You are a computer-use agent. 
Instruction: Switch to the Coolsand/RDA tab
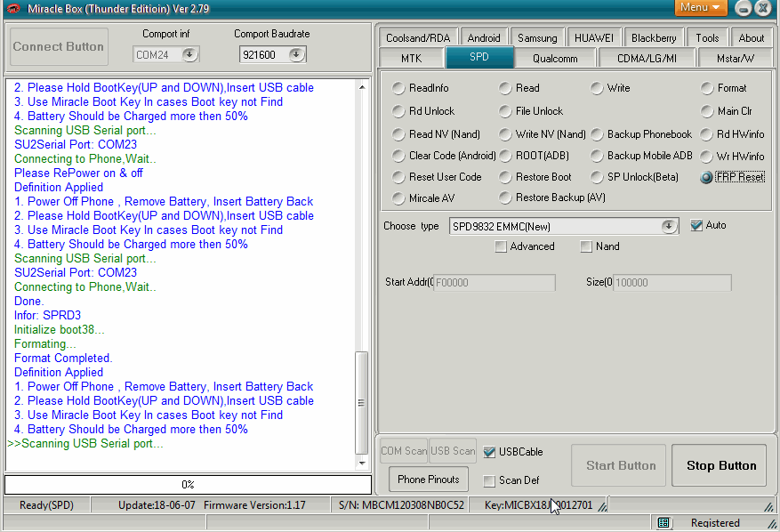(x=418, y=38)
